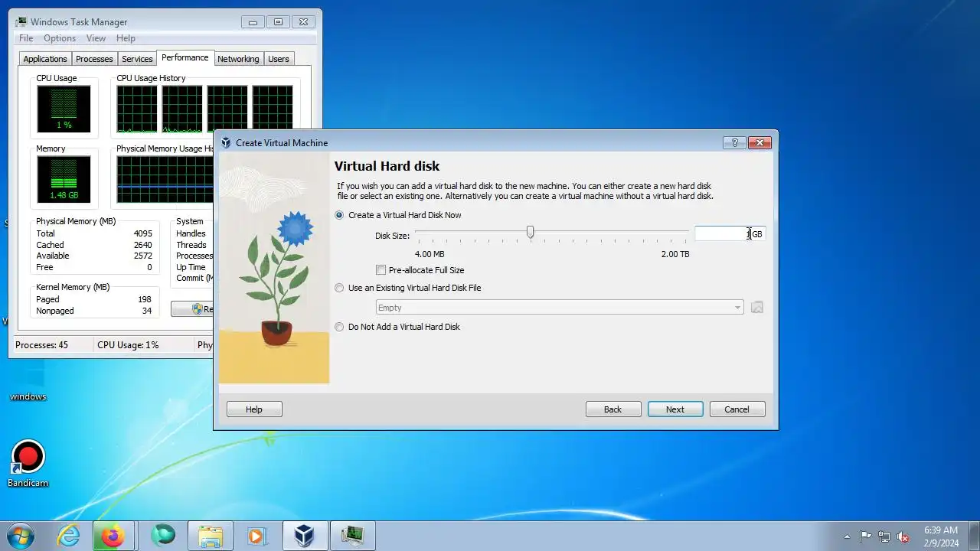This screenshot has height=551, width=980.
Task: Click the Physical Memory Total value 4095
Action: point(143,233)
